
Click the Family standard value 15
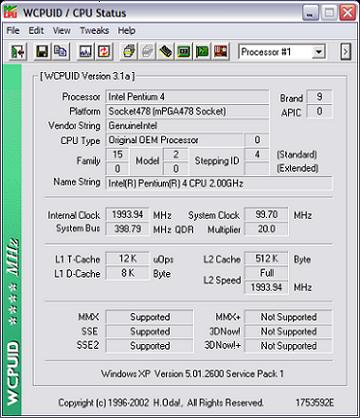point(117,155)
